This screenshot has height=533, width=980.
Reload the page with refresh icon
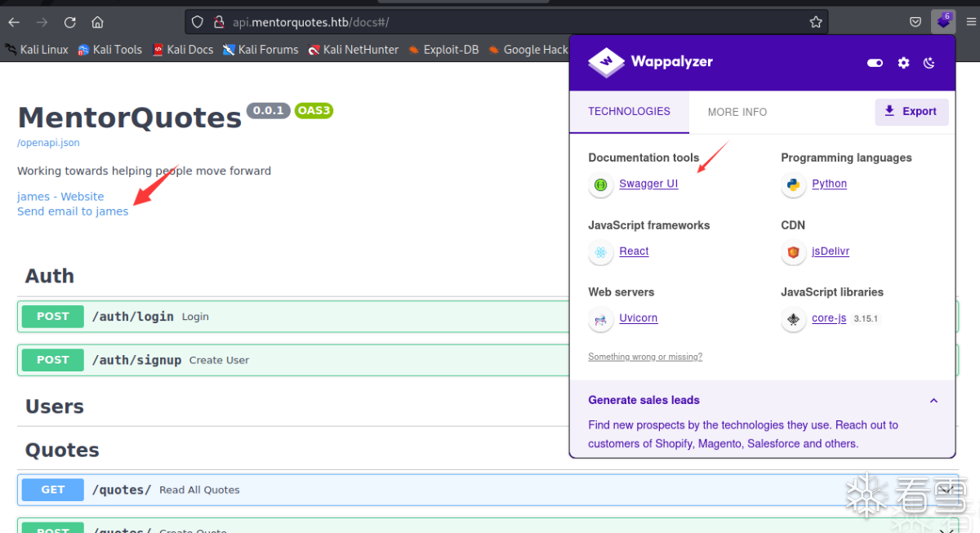point(69,22)
